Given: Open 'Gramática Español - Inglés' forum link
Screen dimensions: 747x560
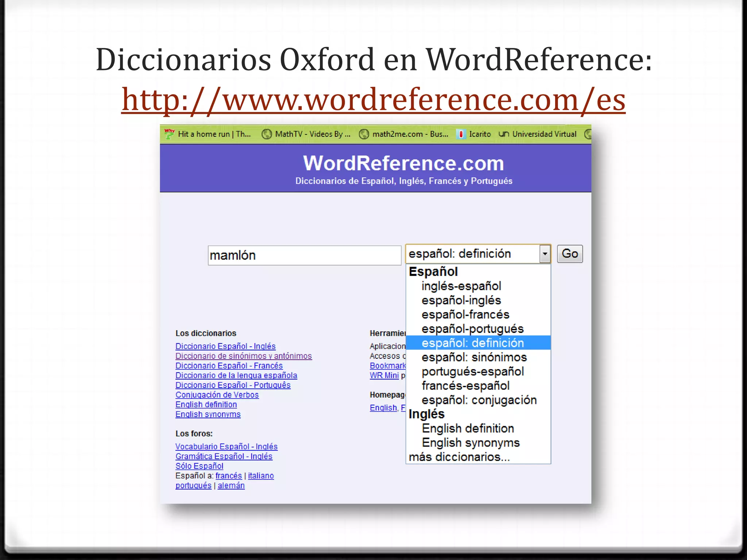Looking at the screenshot, I should [x=224, y=456].
